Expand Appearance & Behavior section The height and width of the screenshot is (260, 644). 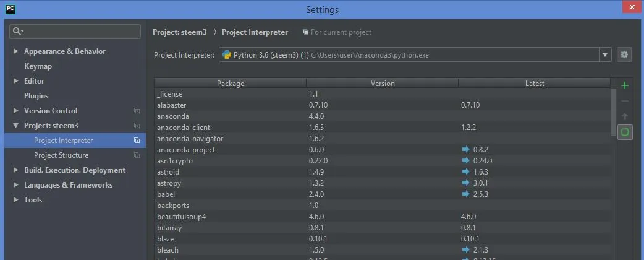click(x=15, y=51)
